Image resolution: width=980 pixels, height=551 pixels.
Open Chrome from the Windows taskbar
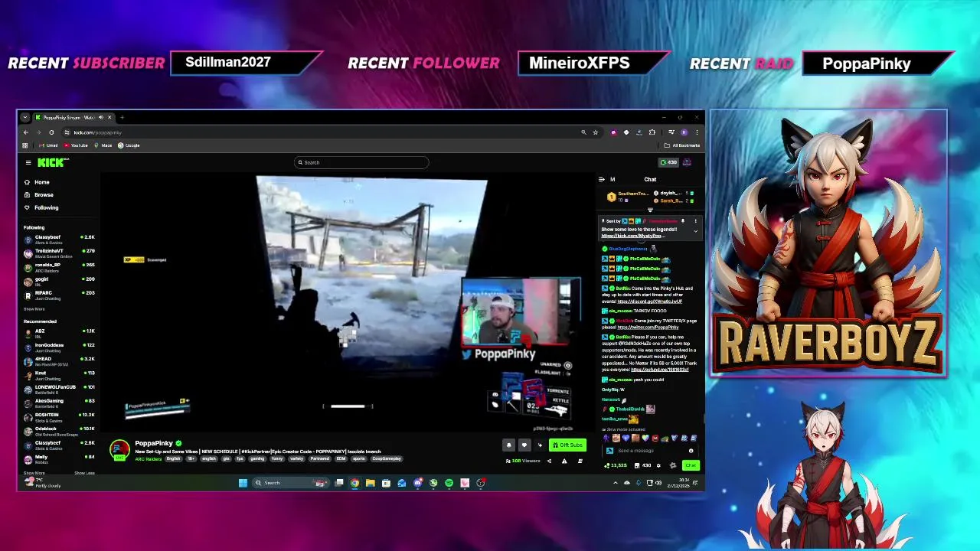pyautogui.click(x=354, y=483)
